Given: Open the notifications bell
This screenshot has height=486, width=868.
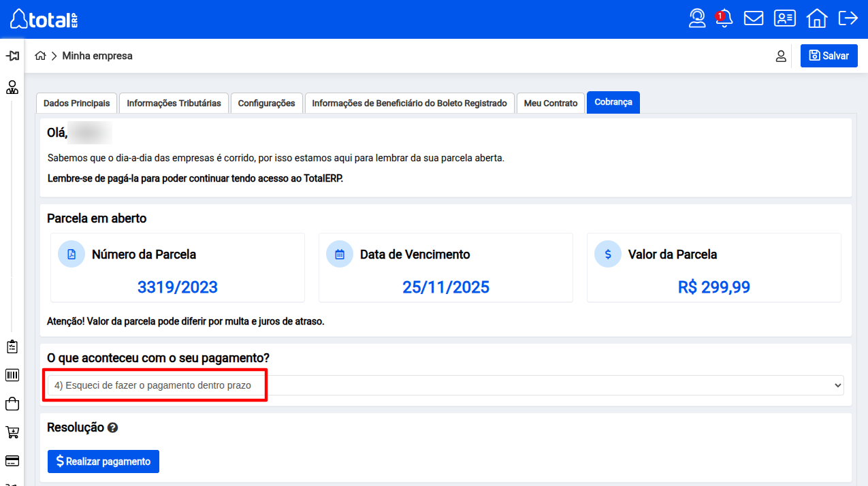Looking at the screenshot, I should point(724,18).
